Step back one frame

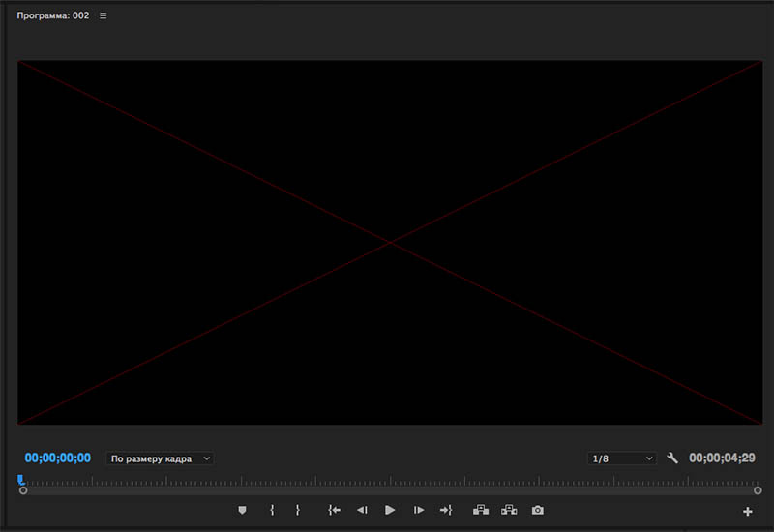(362, 510)
